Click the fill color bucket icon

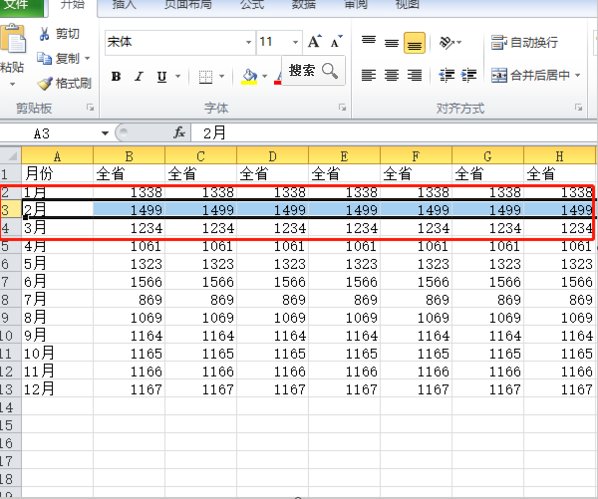[250, 77]
